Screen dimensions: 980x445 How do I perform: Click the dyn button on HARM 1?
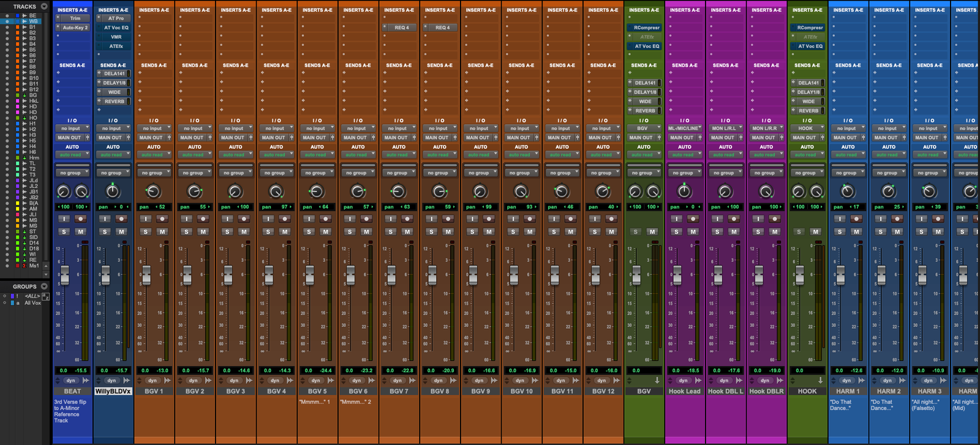click(x=846, y=380)
